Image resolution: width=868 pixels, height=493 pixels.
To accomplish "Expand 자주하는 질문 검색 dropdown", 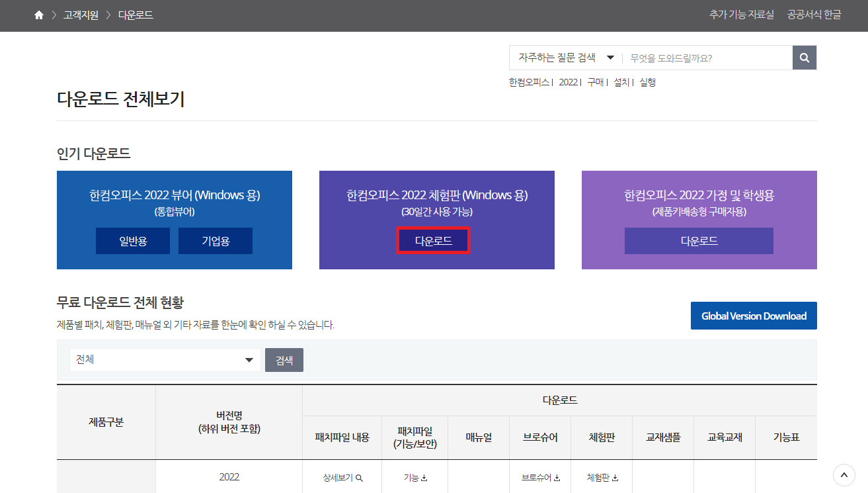I will (566, 58).
